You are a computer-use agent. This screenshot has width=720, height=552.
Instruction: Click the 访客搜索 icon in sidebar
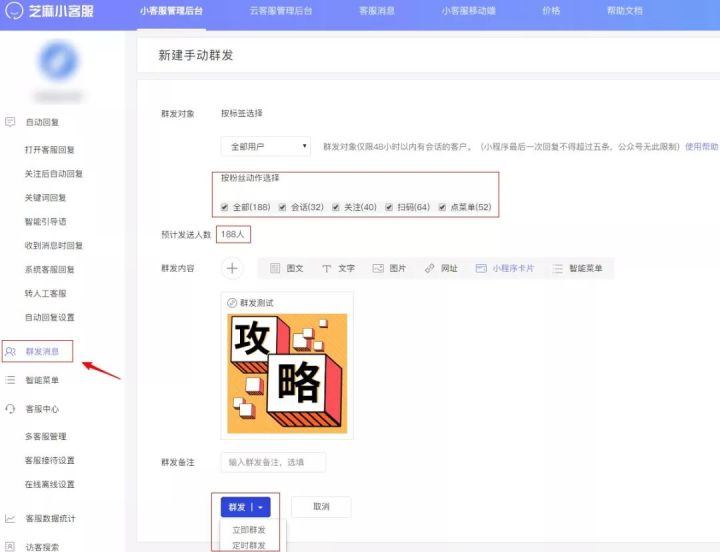[x=10, y=546]
